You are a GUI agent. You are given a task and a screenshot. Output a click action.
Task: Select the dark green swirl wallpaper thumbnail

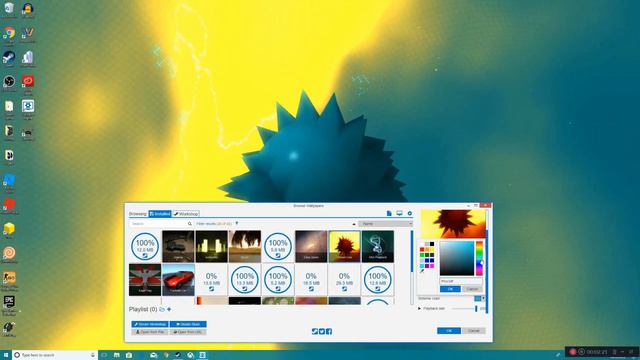(x=378, y=246)
